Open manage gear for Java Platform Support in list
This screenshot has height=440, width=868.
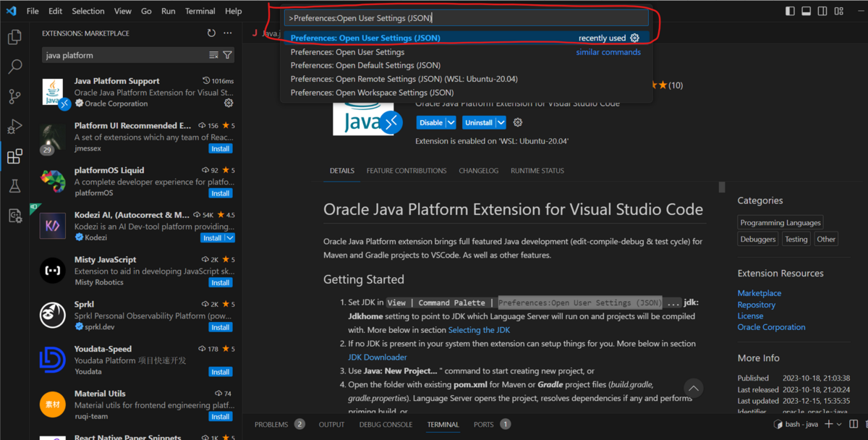coord(229,103)
